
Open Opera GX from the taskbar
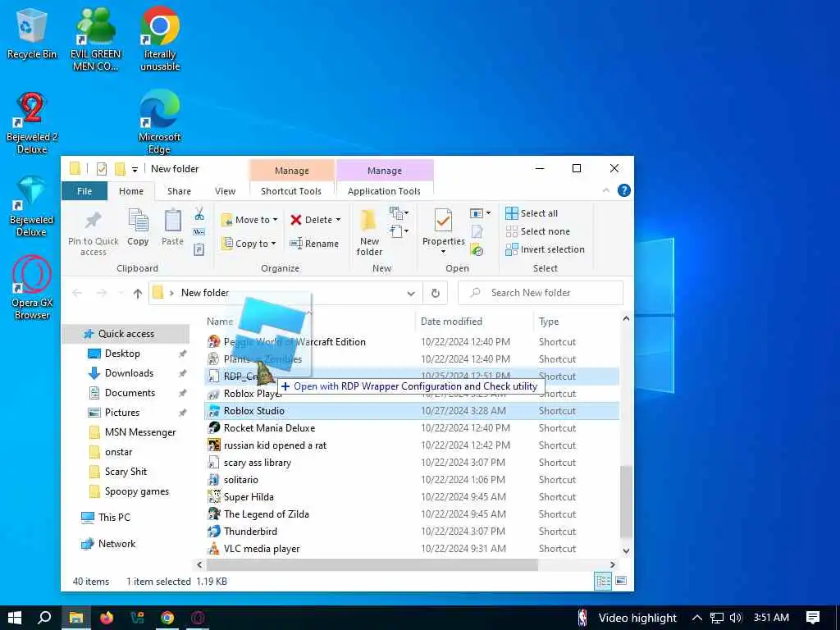[198, 618]
